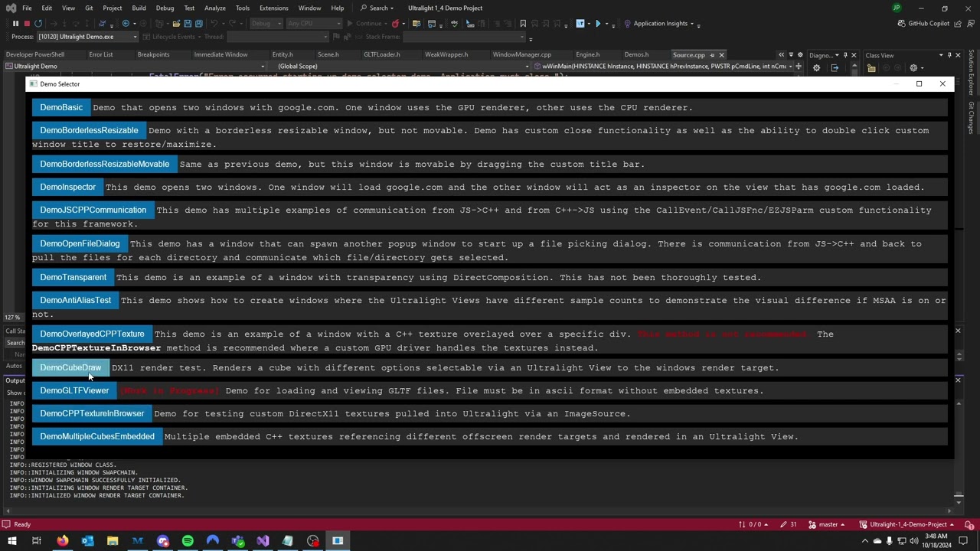Open the File menu
The image size is (980, 551).
(27, 8)
